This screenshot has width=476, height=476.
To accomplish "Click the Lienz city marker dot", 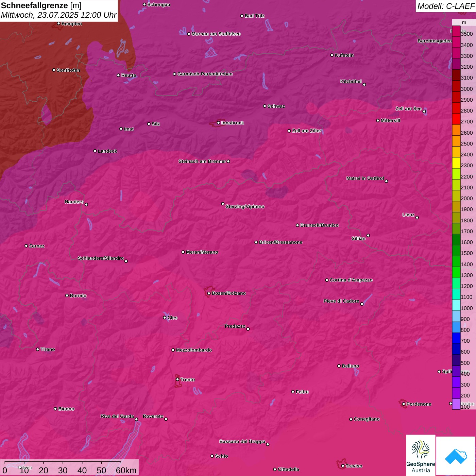I will [417, 217].
